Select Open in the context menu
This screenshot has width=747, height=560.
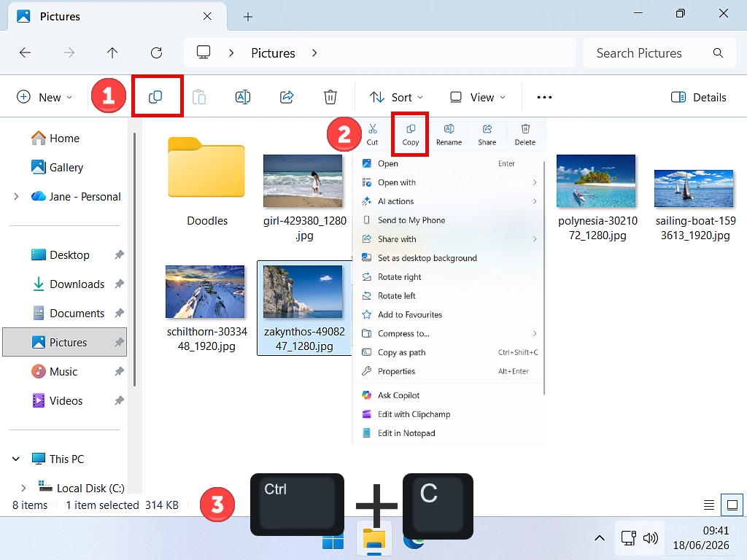point(449,163)
